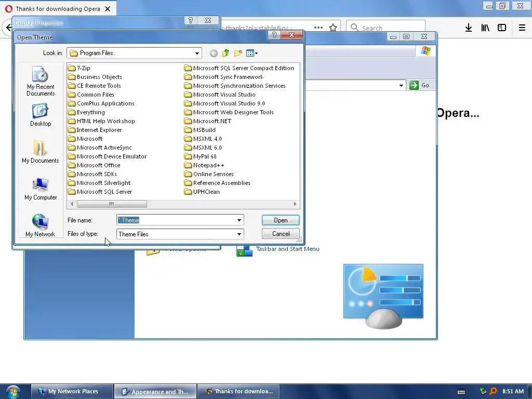Switch to My Network Places taskbar button
This screenshot has height=399, width=532.
point(72,392)
